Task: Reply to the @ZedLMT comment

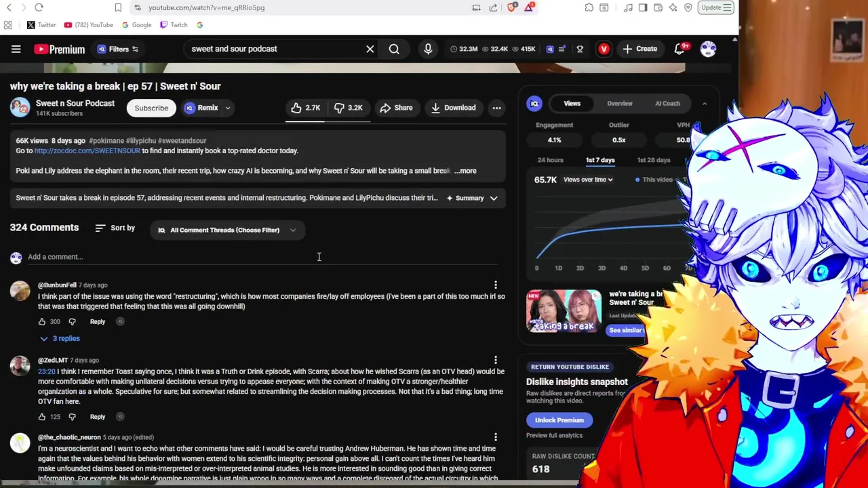Action: [x=98, y=417]
